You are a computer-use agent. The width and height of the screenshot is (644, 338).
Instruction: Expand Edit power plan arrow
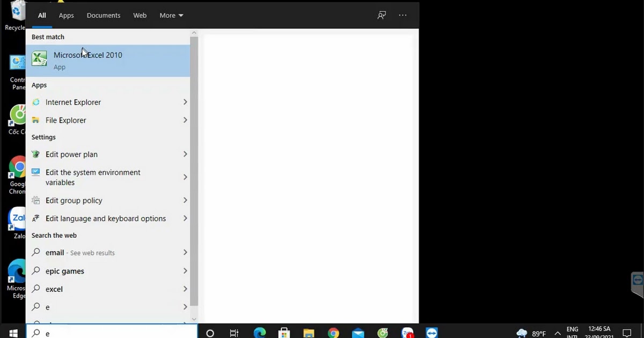point(185,154)
